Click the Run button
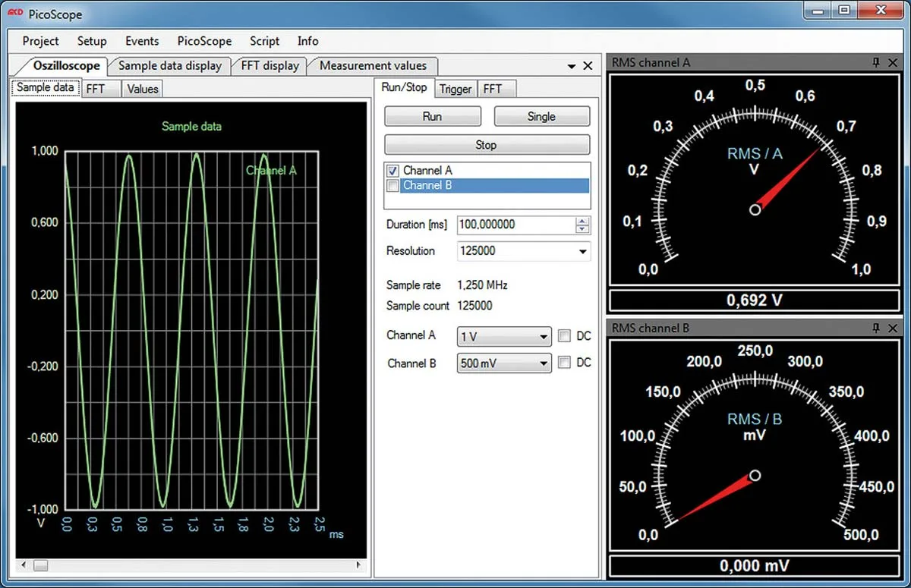911x588 pixels. [433, 116]
